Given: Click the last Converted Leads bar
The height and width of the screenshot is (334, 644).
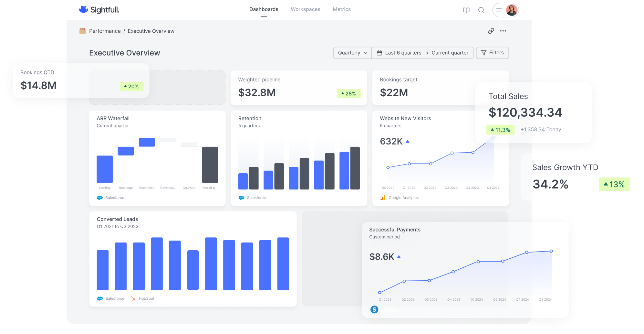Looking at the screenshot, I should point(283,264).
